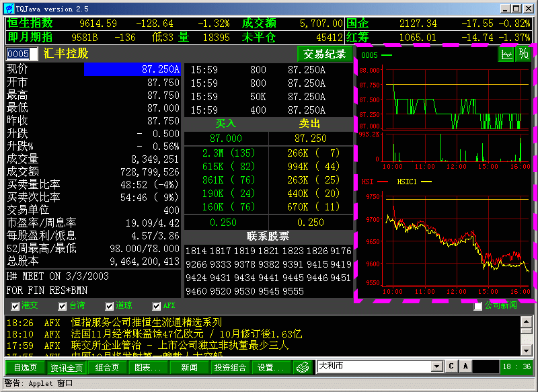This screenshot has height=392, width=538.
Task: Toggle the 道琼 news checkbox
Action: click(x=109, y=306)
